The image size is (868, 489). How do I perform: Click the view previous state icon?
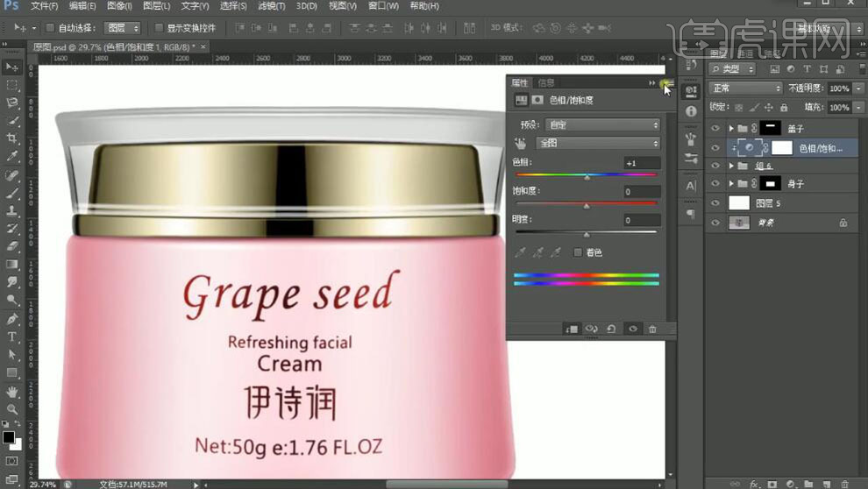pyautogui.click(x=591, y=330)
